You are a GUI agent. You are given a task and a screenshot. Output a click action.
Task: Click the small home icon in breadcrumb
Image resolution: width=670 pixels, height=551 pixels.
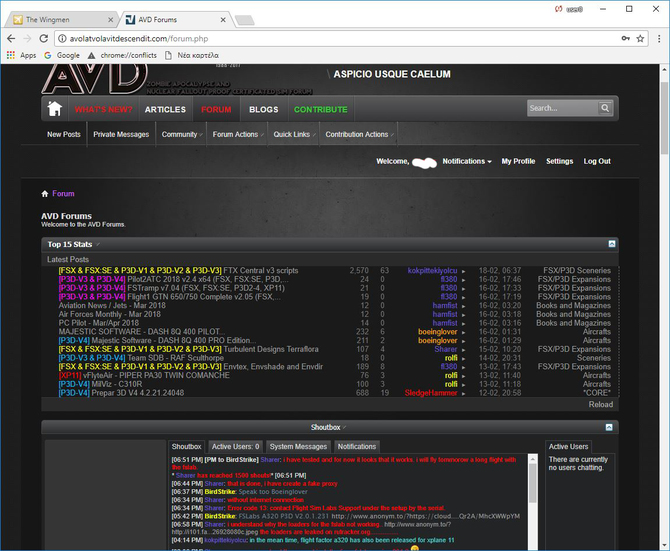click(45, 194)
